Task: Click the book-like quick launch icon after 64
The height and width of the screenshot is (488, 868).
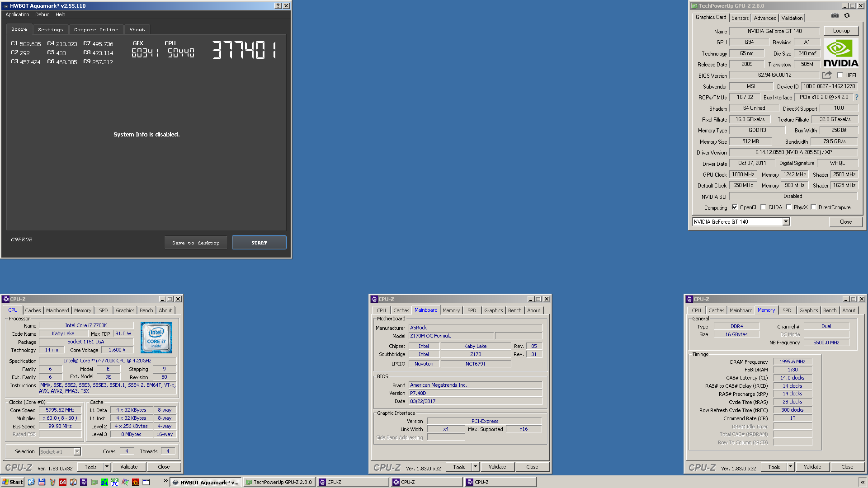Action: pos(73,482)
